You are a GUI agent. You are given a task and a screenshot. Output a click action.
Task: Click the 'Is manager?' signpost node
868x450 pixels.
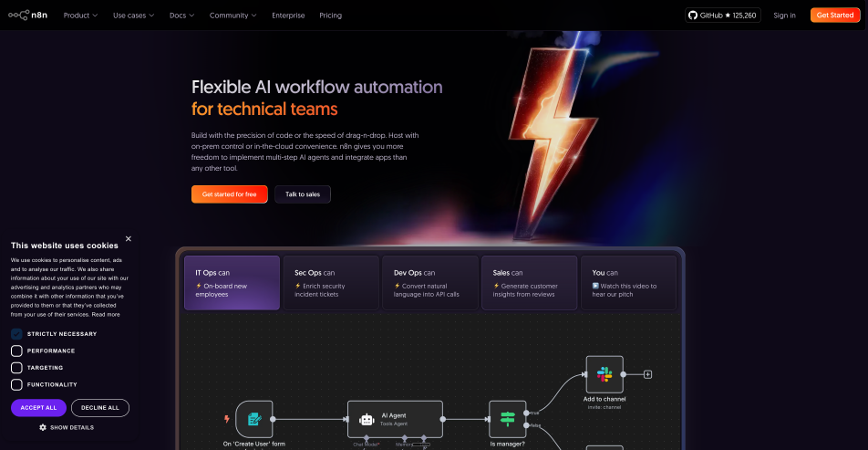[508, 419]
